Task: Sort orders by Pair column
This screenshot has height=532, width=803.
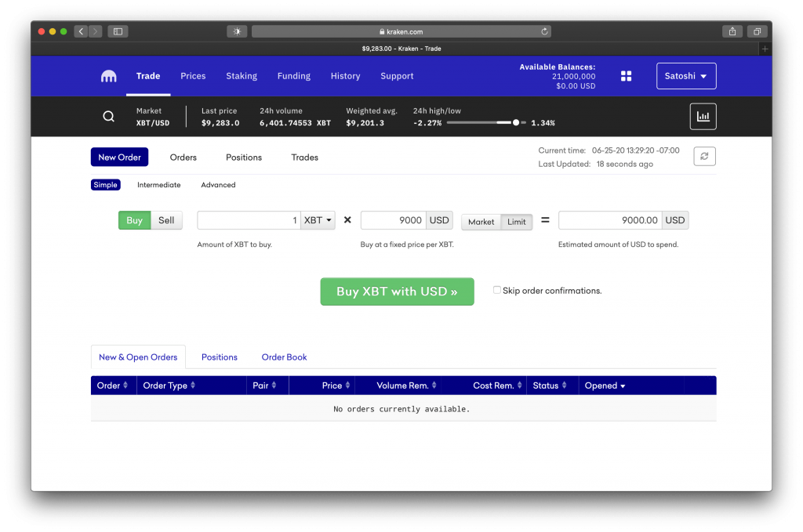Action: click(264, 385)
